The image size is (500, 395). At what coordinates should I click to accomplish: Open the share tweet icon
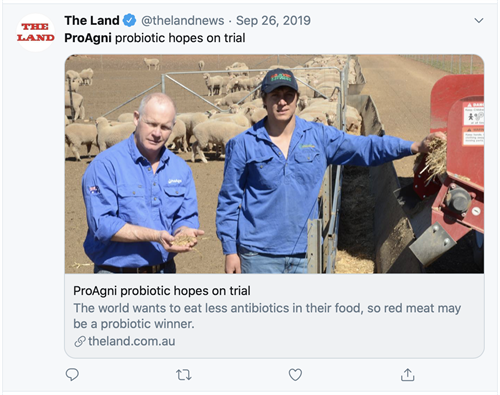pos(407,375)
